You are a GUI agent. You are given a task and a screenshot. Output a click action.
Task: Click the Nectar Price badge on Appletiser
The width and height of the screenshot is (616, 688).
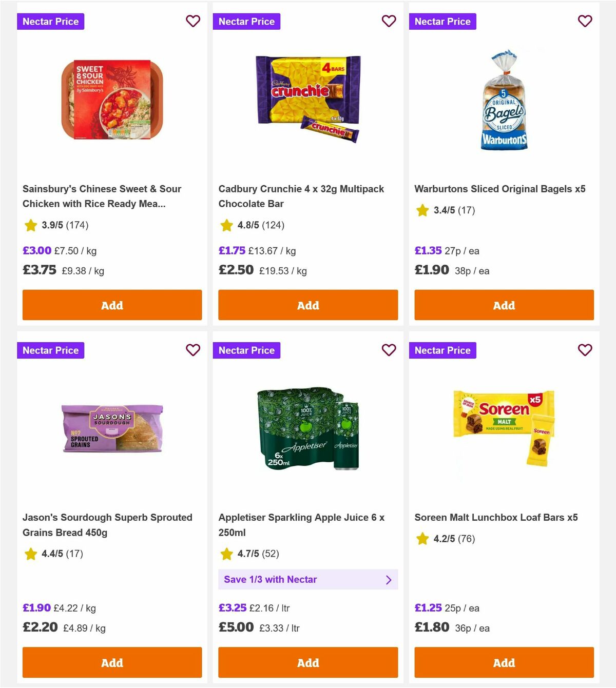coord(246,350)
